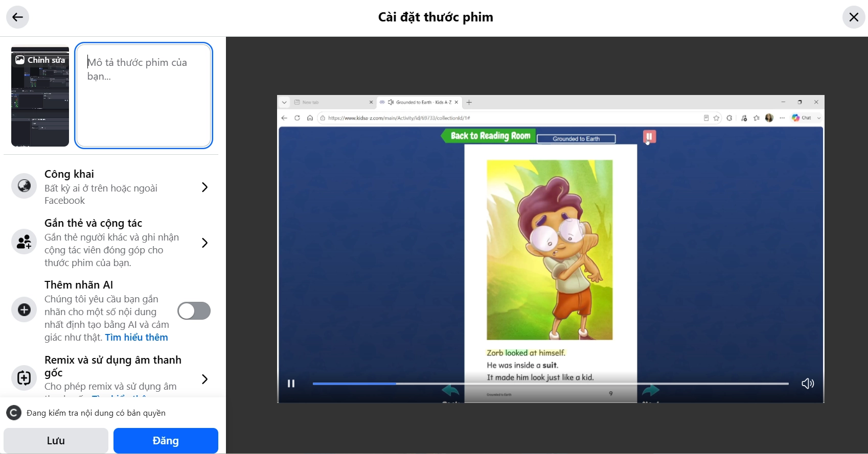Publish the reel with the Đăng button

coord(166,441)
